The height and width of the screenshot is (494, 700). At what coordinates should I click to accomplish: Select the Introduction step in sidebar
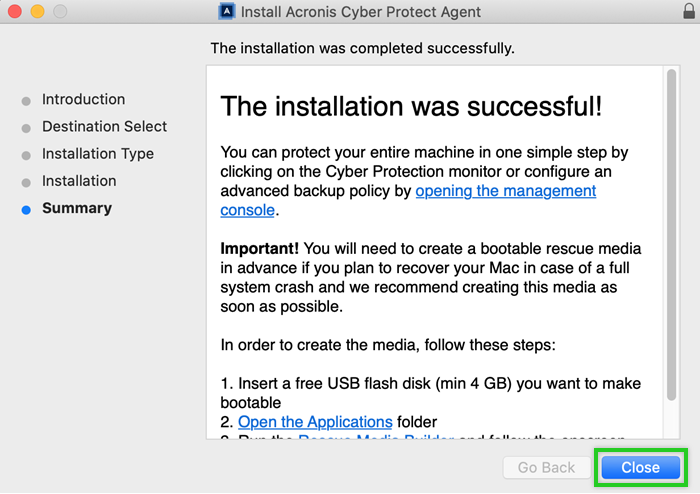point(83,100)
